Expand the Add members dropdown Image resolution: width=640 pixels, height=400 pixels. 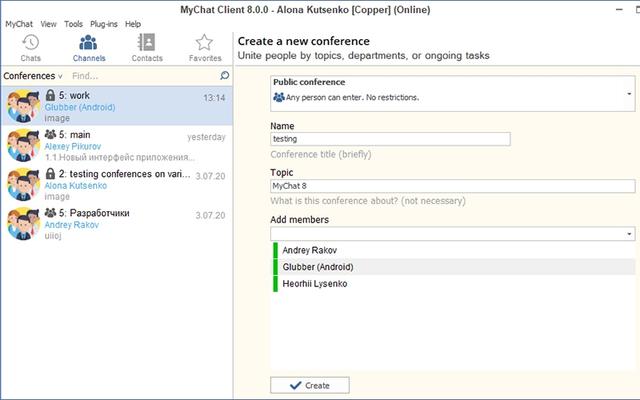[x=630, y=234]
